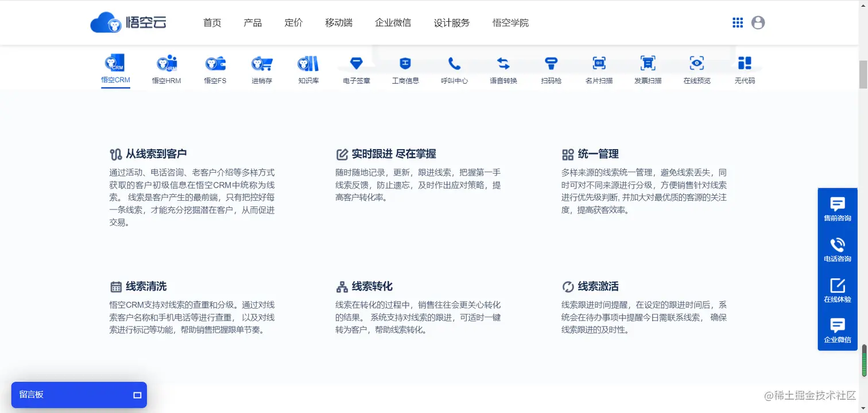Click the 线索激活 refresh heading icon
The width and height of the screenshot is (868, 413).
click(x=568, y=287)
